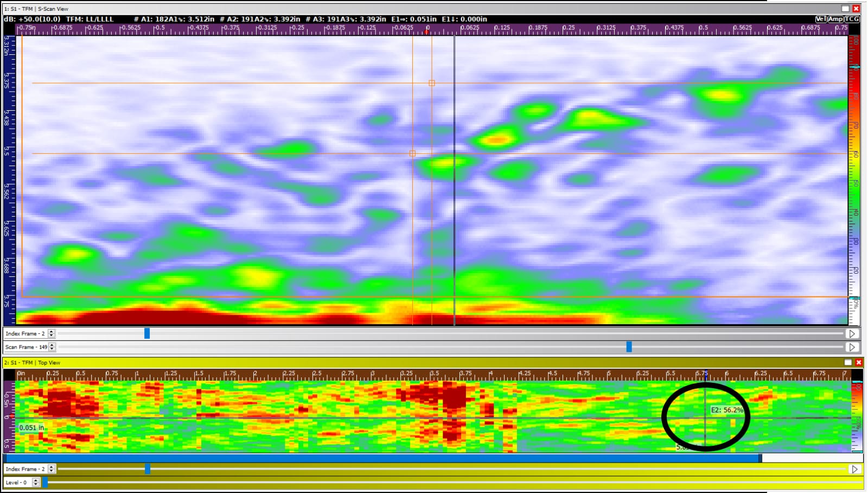Viewport: 868px width, 493px height.
Task: Step the Top View Index Frame spinner
Action: tap(52, 469)
